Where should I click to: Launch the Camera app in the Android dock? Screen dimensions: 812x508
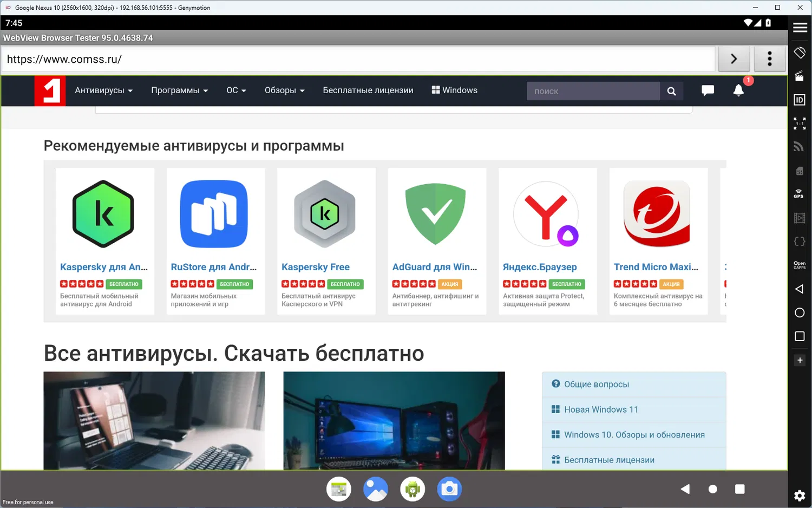tap(449, 489)
